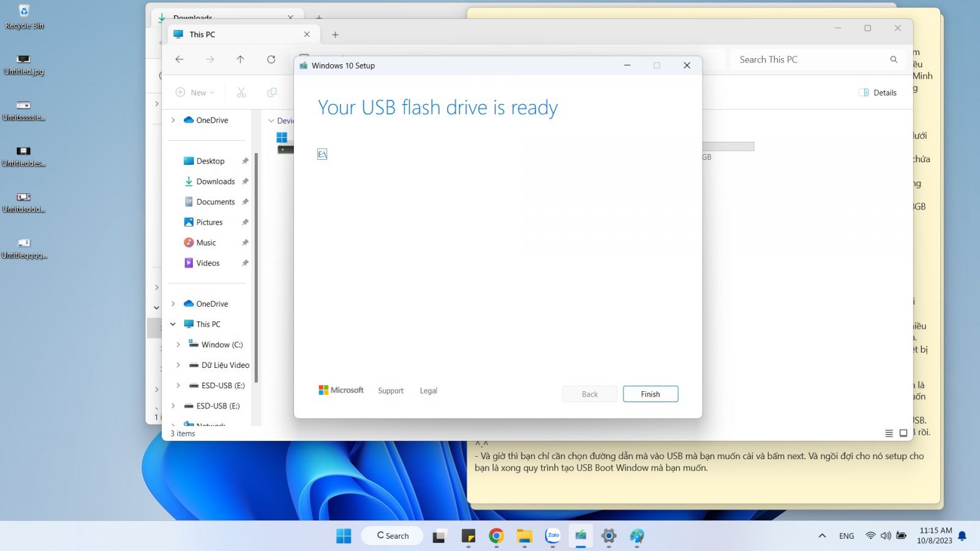Open Pictures in quick access
980x551 pixels.
click(203, 222)
